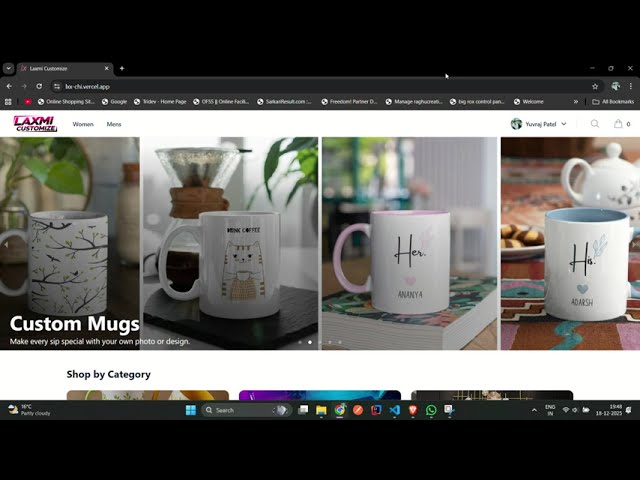Open the Welcome bookmark
The image size is (640, 480).
point(529,102)
